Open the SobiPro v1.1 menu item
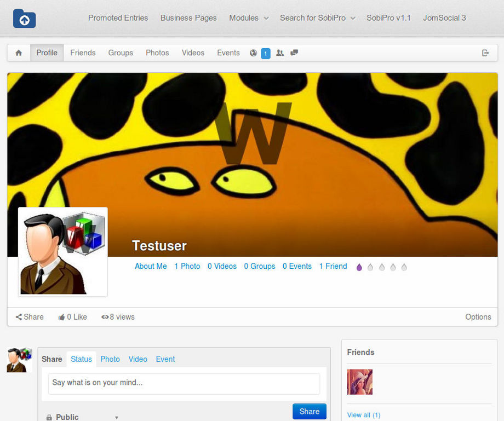 click(388, 18)
